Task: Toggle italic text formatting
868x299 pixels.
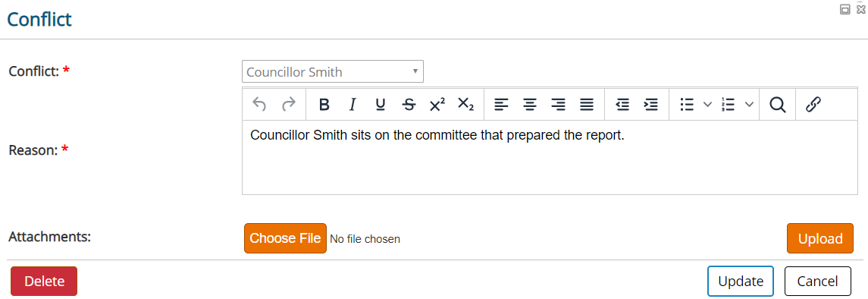Action: pos(352,104)
